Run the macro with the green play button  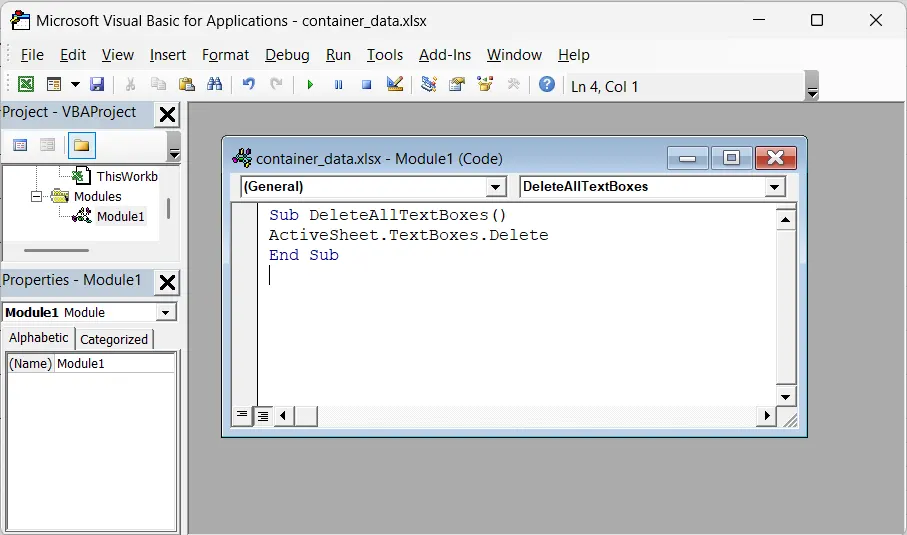point(310,85)
